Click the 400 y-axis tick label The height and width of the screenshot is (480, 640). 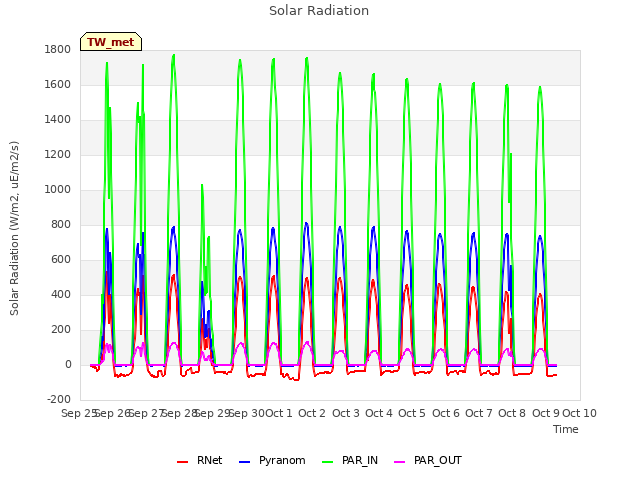(x=61, y=295)
